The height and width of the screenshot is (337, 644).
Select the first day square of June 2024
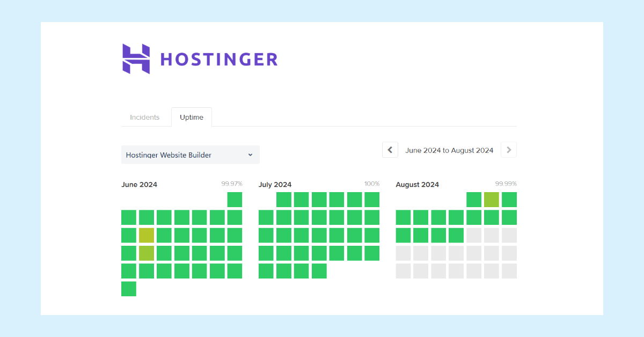(235, 200)
